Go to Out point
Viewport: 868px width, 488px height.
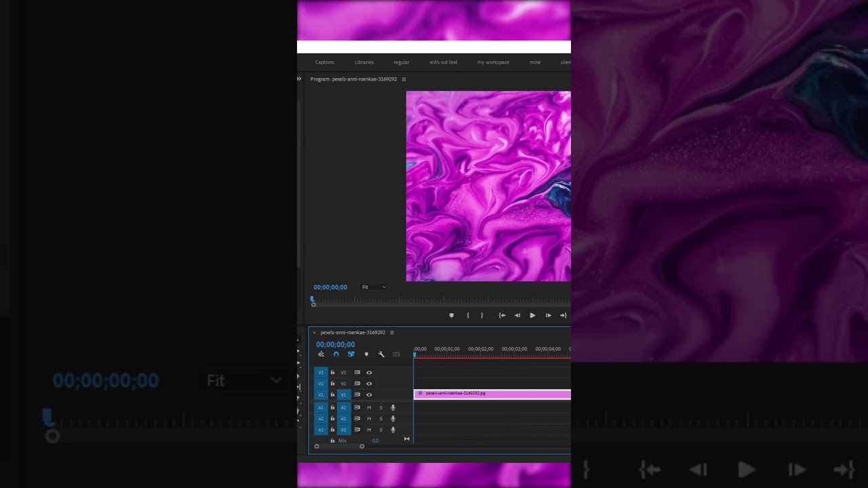click(x=564, y=315)
